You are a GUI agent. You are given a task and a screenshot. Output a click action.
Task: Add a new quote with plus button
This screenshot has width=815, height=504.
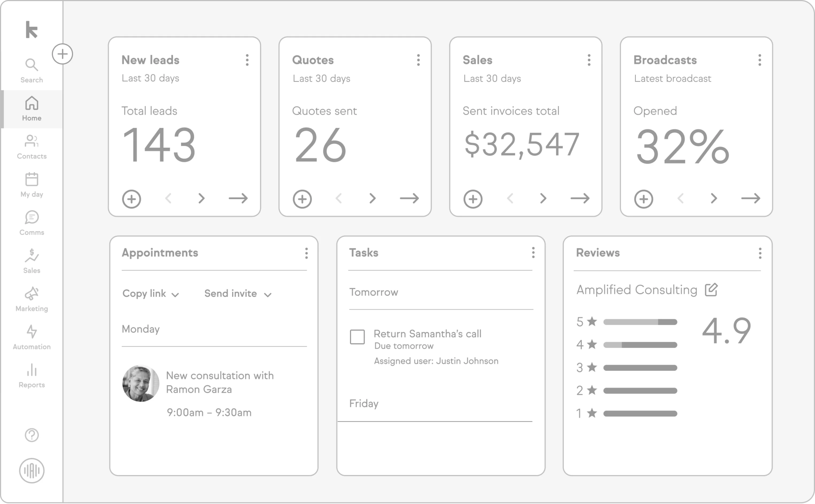[302, 199]
